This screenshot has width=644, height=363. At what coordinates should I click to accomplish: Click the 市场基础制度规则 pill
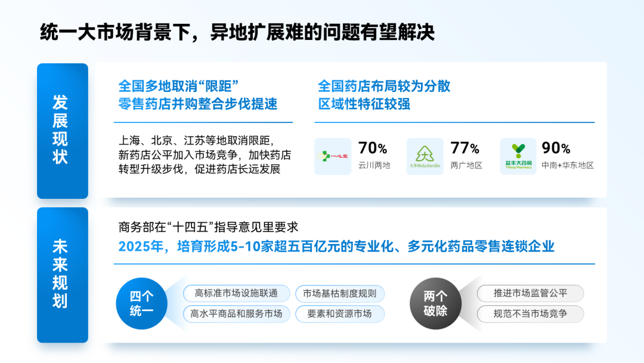(340, 293)
